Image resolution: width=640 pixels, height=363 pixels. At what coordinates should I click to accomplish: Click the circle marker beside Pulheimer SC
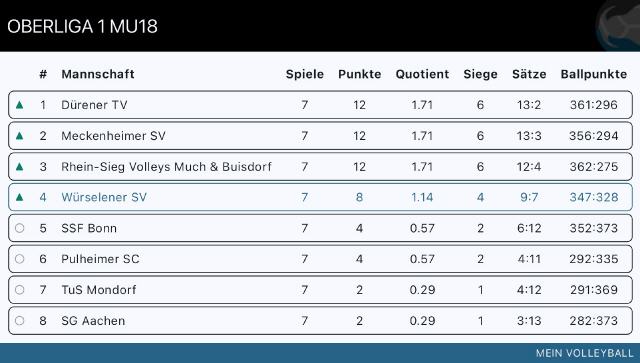pos(19,259)
